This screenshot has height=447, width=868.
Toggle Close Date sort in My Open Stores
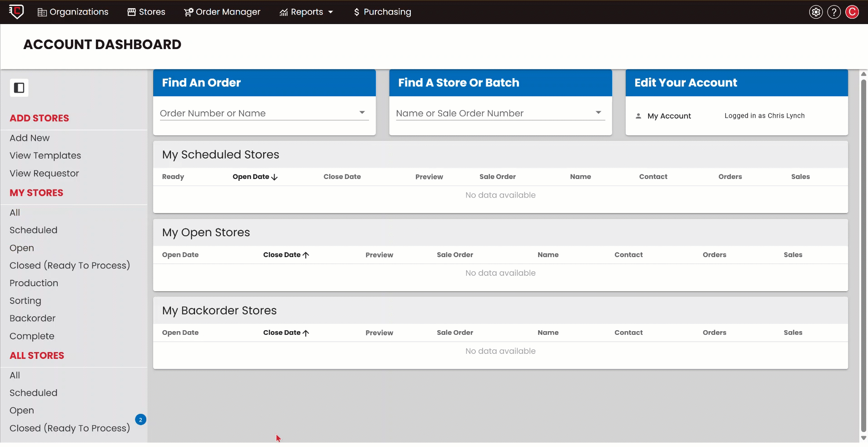pos(286,255)
